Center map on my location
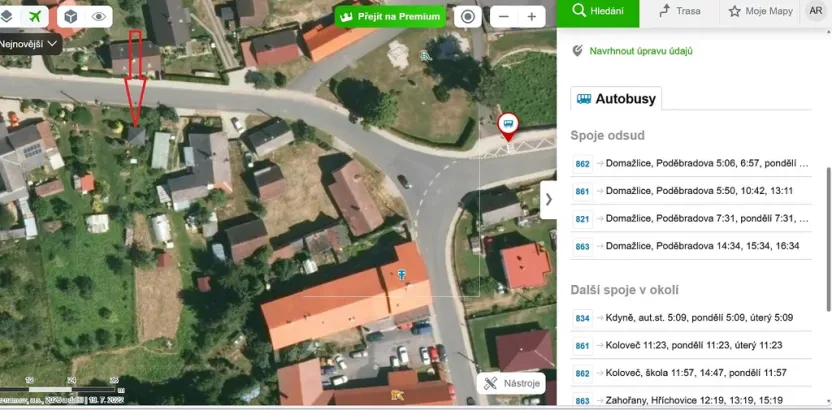The height and width of the screenshot is (410, 832). click(467, 17)
